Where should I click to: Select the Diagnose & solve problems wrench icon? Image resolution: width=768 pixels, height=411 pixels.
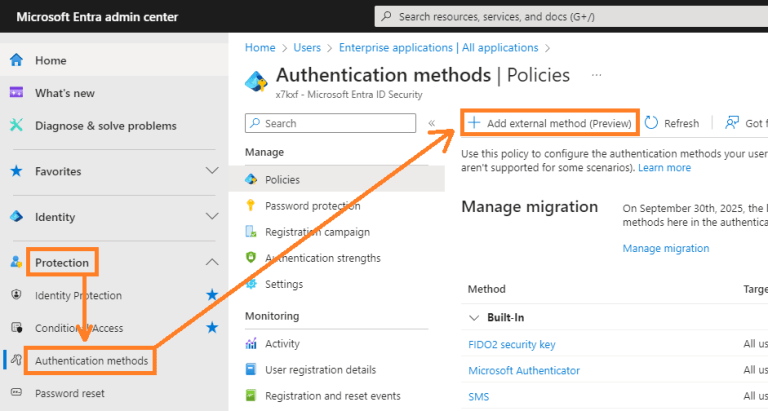[x=16, y=125]
